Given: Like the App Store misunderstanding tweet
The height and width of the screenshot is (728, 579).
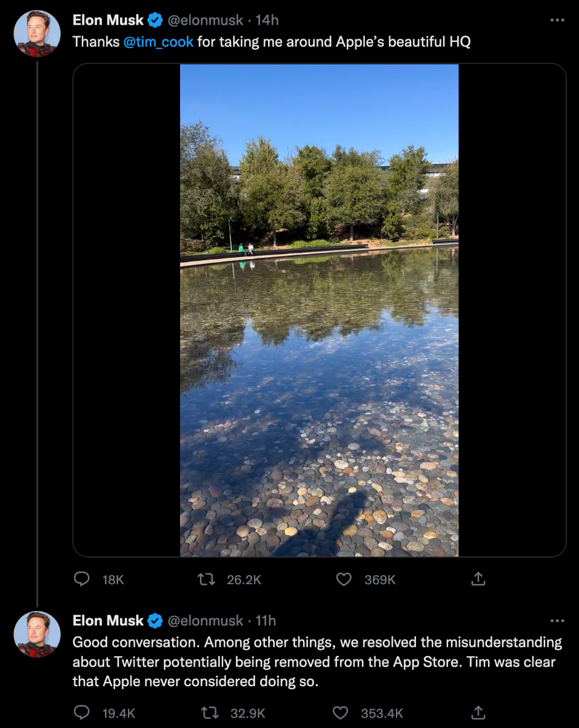Looking at the screenshot, I should pyautogui.click(x=342, y=713).
